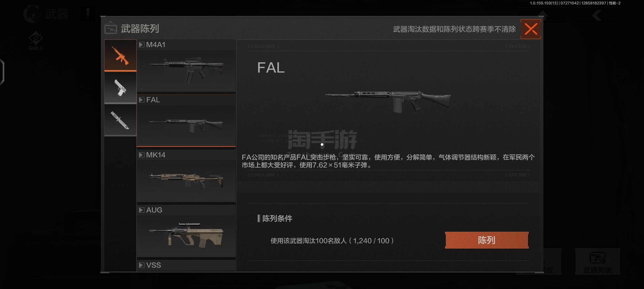Select the M4A1 rifle thumbnail
Viewport: 644px width, 289px height.
[x=186, y=71]
